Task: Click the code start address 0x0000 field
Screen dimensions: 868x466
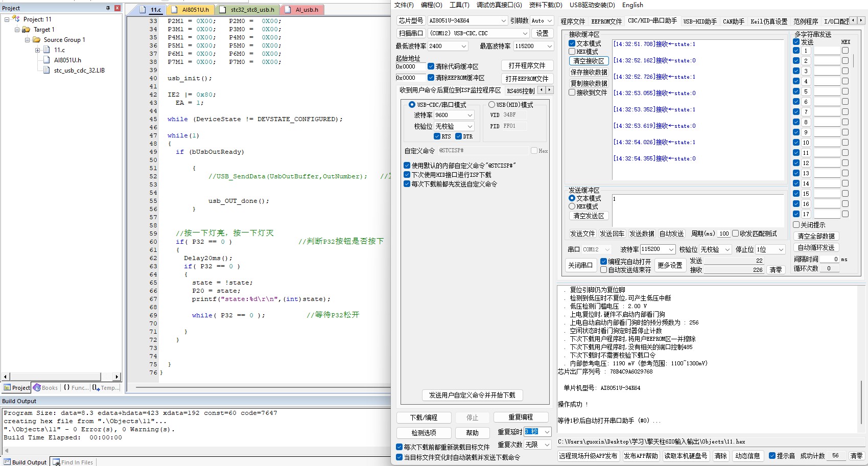Action: pos(410,66)
